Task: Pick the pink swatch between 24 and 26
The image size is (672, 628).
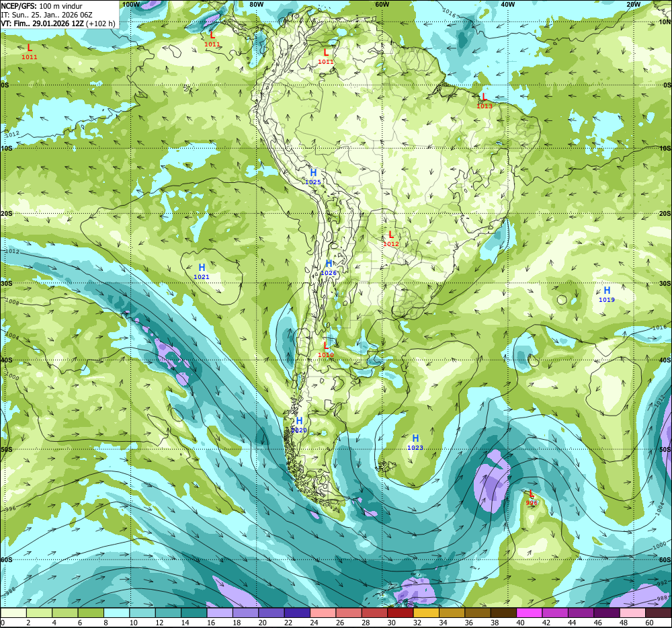Action: click(323, 613)
